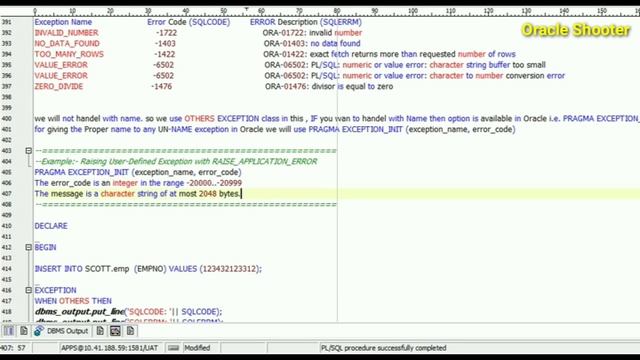Screen dimensions: 640x360
Task: Collapse the fold at line 403
Action: click(29, 151)
